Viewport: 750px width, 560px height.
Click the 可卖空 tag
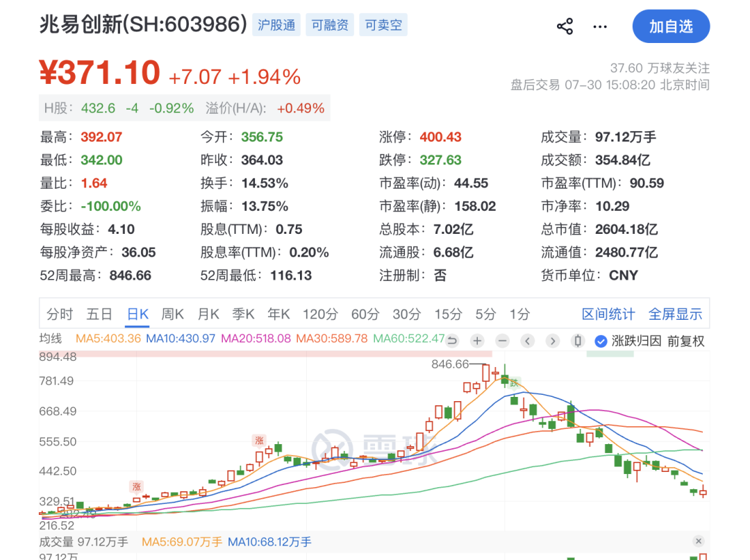coord(383,25)
